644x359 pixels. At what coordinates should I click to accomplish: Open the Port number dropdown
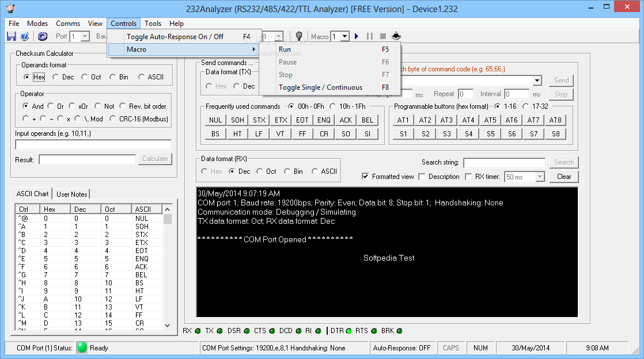(85, 36)
